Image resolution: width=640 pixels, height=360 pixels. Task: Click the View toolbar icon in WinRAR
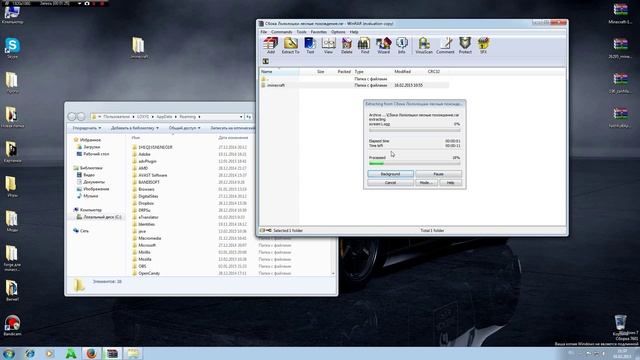pyautogui.click(x=329, y=45)
